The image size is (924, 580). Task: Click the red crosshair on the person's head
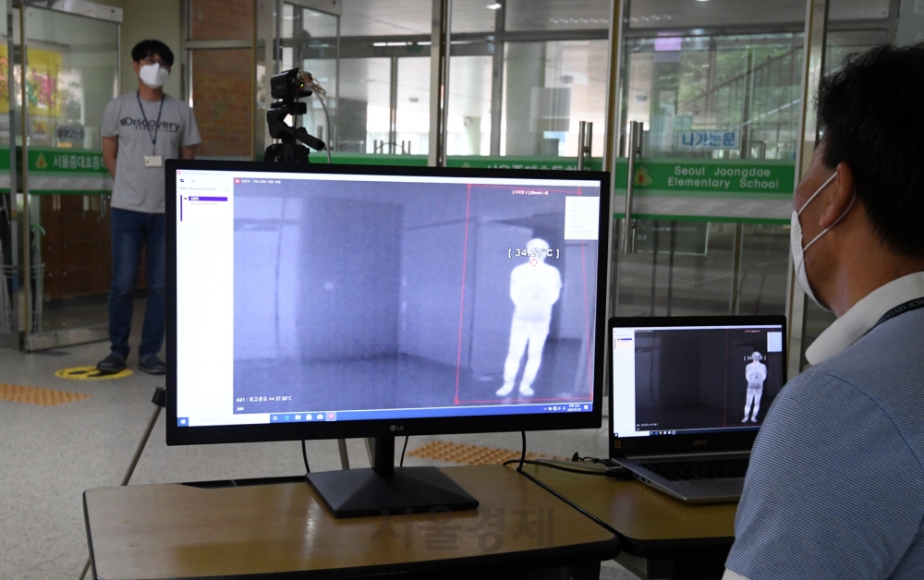534,263
